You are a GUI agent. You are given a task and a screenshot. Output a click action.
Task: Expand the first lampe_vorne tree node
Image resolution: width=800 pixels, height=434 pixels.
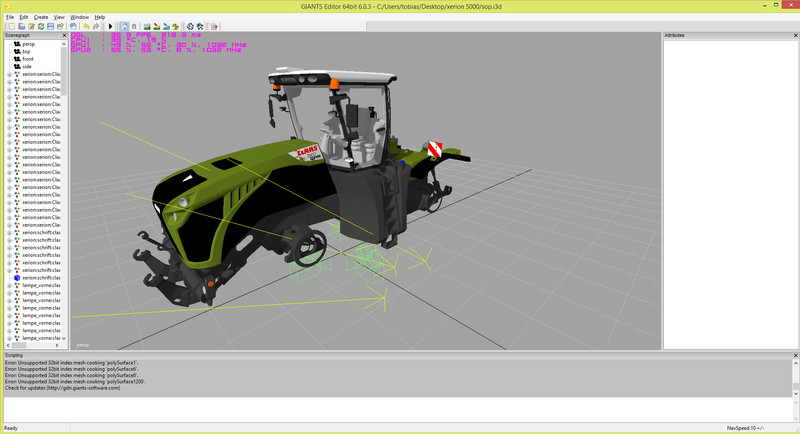(9, 285)
